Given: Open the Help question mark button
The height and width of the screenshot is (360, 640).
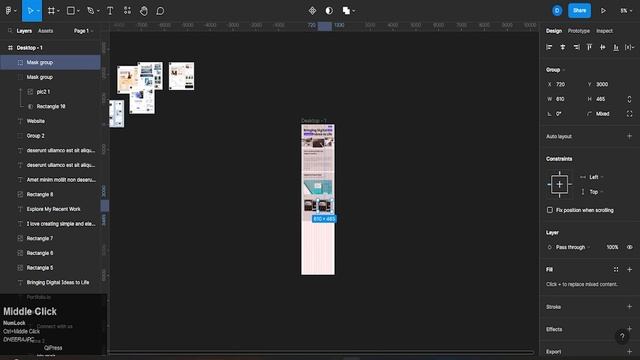Looking at the screenshot, I should point(622,336).
